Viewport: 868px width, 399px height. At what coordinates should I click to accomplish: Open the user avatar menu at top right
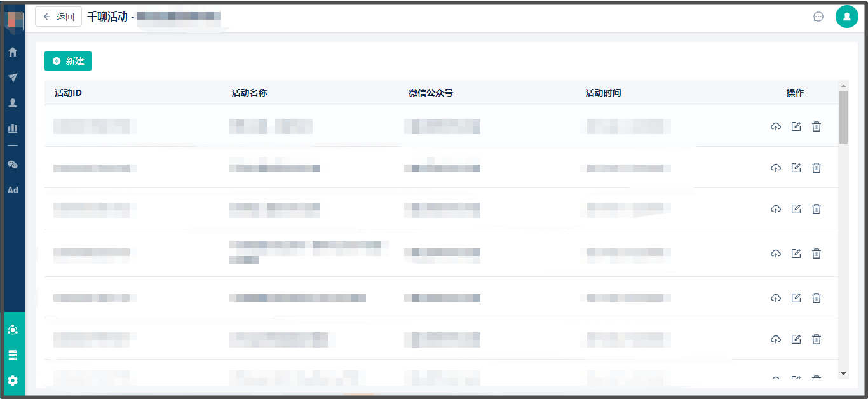(846, 17)
